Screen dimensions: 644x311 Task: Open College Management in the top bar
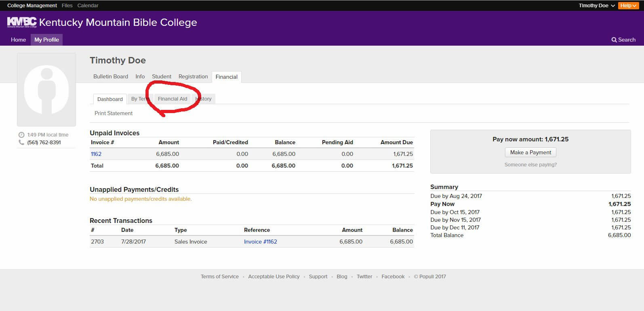(32, 6)
